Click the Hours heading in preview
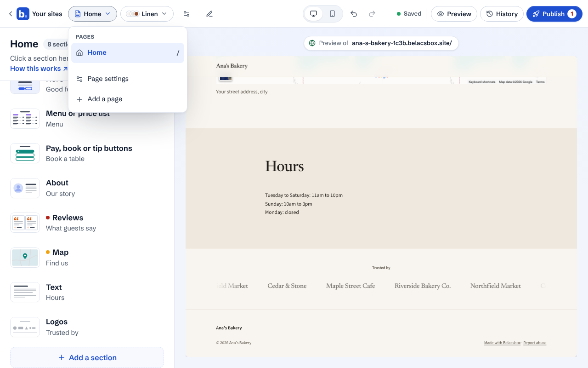Viewport: 588px width, 368px height. click(284, 166)
